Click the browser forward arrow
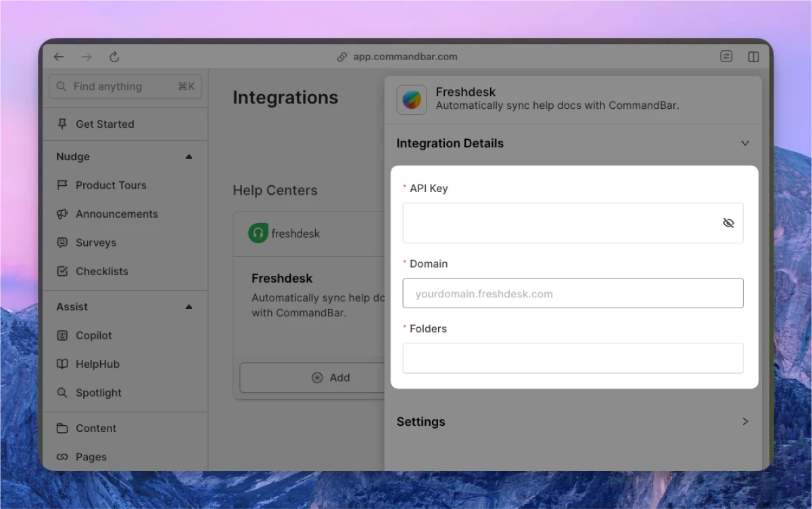This screenshot has width=812, height=509. pos(87,57)
